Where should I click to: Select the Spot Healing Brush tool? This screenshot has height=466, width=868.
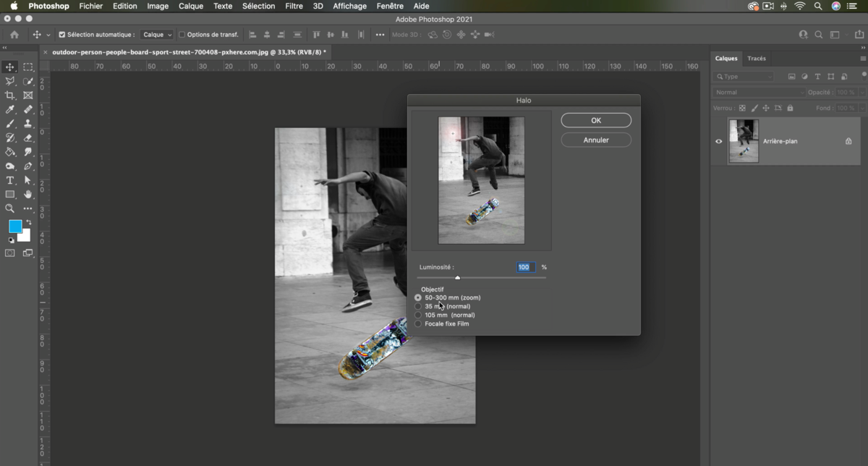(x=28, y=109)
